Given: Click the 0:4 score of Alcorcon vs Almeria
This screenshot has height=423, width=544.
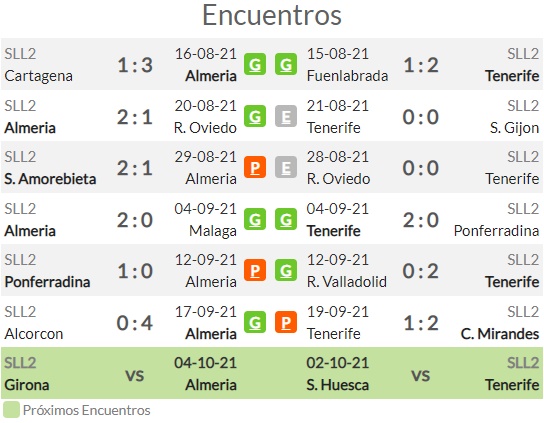Looking at the screenshot, I should pos(135,323).
